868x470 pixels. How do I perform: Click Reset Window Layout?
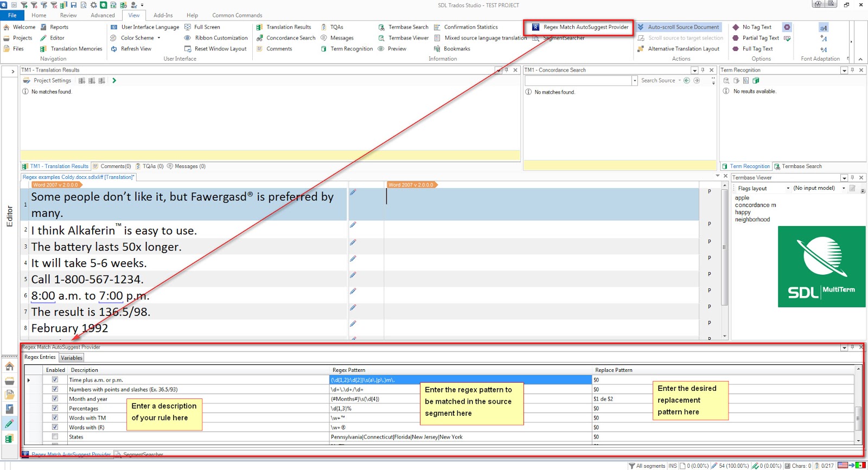point(215,49)
